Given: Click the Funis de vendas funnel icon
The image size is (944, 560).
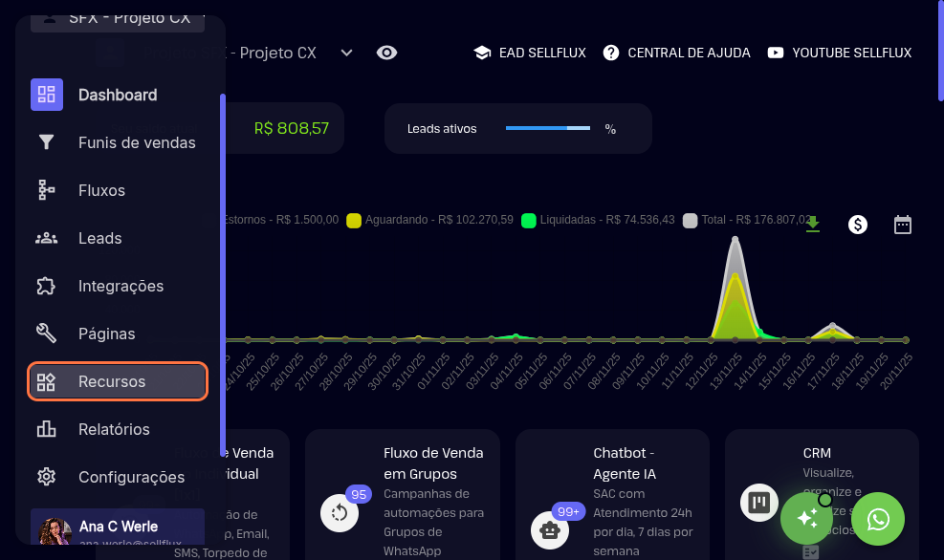Looking at the screenshot, I should coord(46,142).
